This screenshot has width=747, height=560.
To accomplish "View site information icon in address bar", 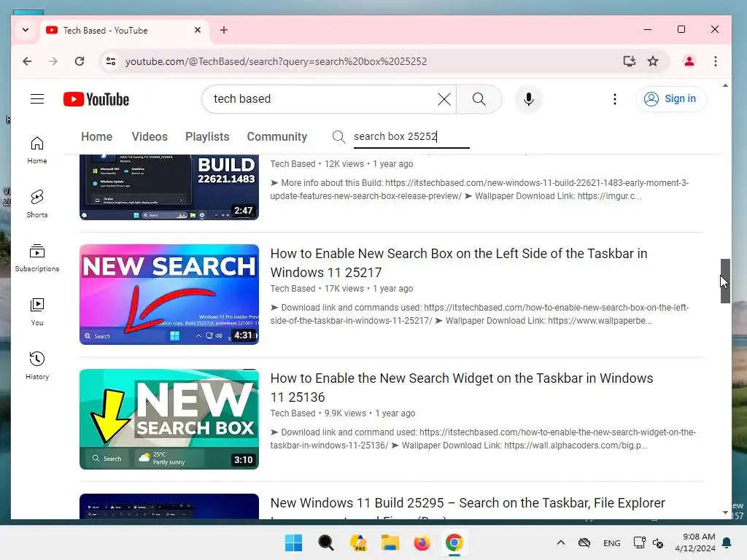I will click(111, 61).
